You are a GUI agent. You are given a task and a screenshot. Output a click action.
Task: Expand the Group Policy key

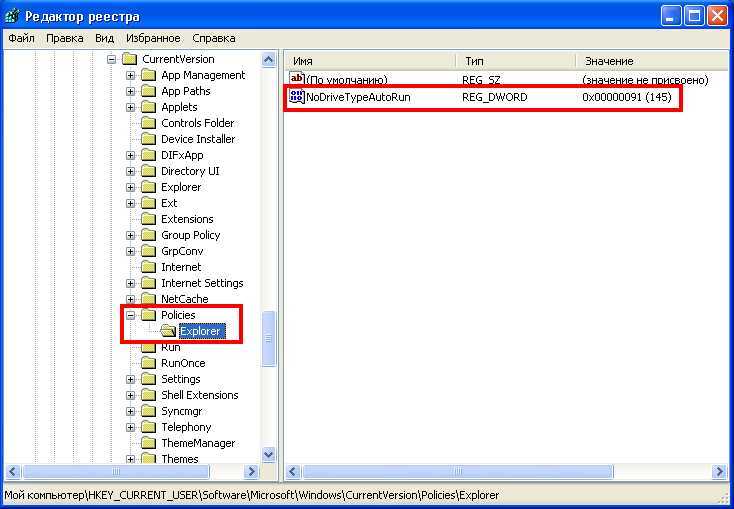click(131, 236)
